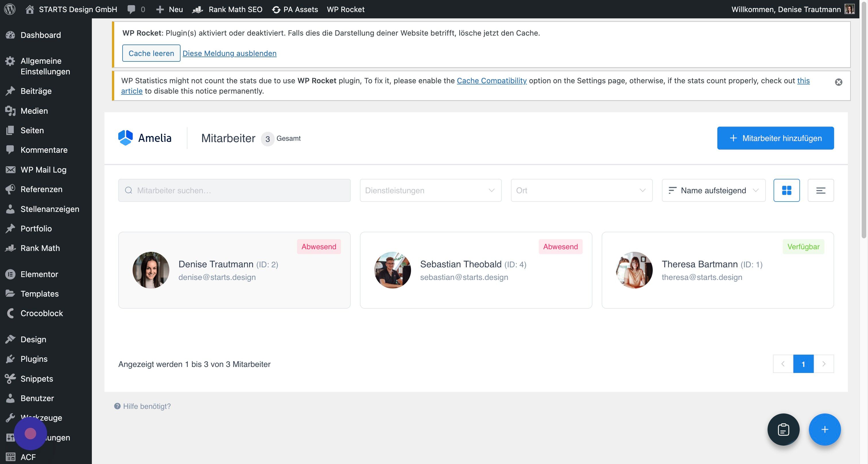This screenshot has height=464, width=868.
Task: Open Snippets scissors icon
Action: 10,378
